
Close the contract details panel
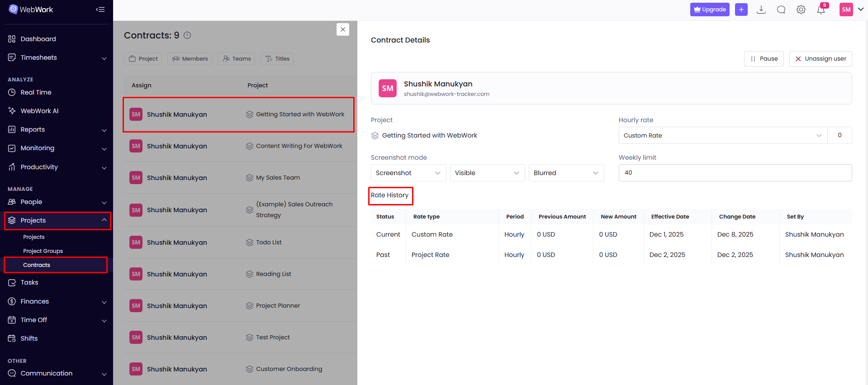click(x=343, y=29)
